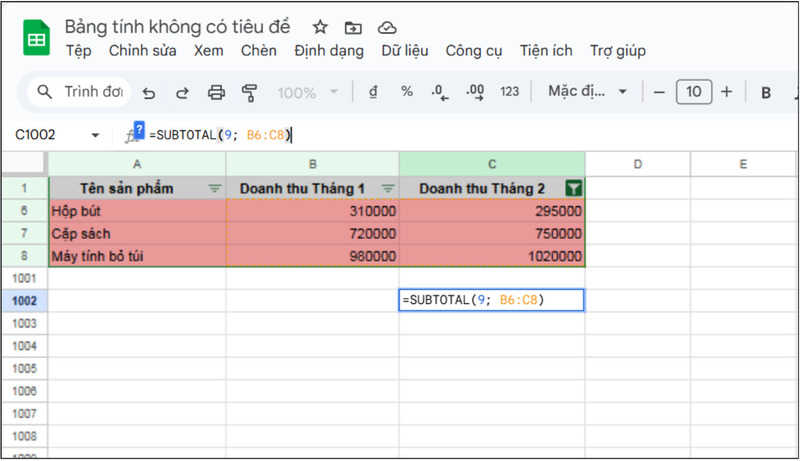Open the Định dạng menu

[x=329, y=51]
